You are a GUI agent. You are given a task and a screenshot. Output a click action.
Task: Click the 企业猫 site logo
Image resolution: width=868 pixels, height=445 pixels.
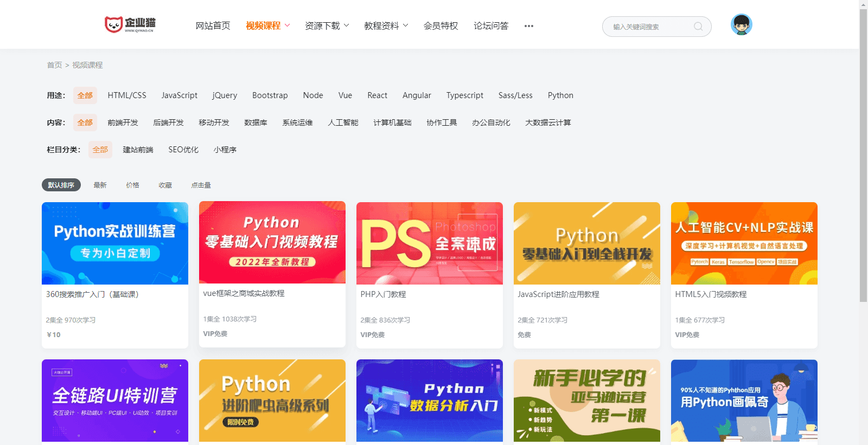coord(130,24)
